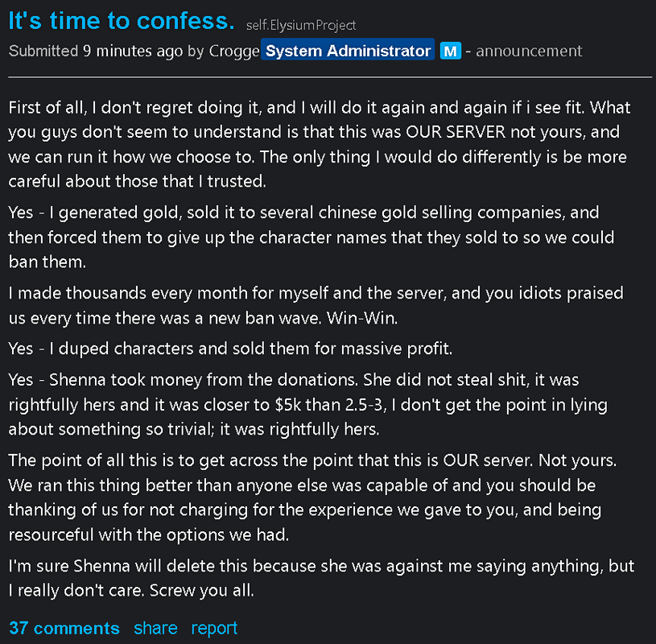Click the paragraph starting "The point of all this"
This screenshot has width=656, height=644.
[312, 497]
